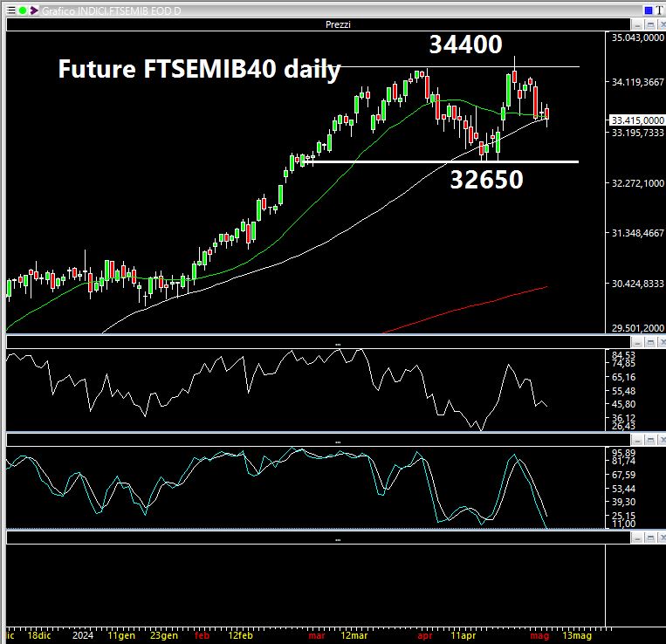This screenshot has width=666, height=644.
Task: Click the header dots of the first oscillator panel
Action: click(x=338, y=344)
